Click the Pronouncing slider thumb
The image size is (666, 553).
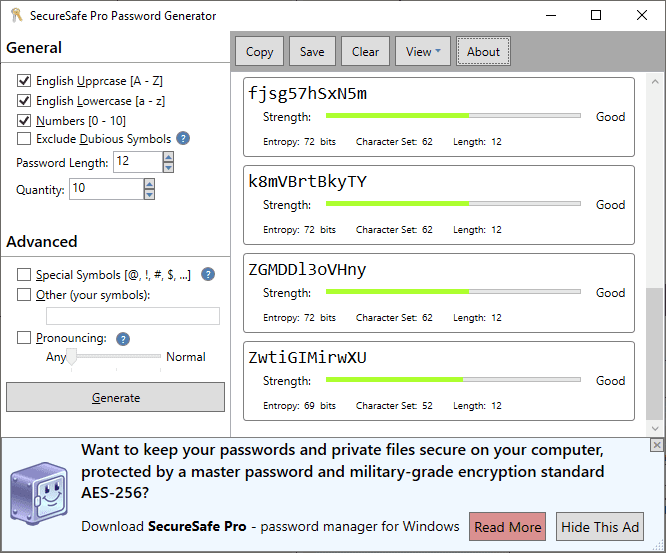coord(72,357)
